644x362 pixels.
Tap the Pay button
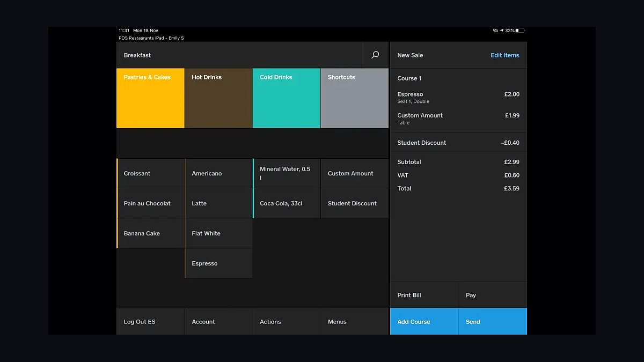[x=493, y=295]
